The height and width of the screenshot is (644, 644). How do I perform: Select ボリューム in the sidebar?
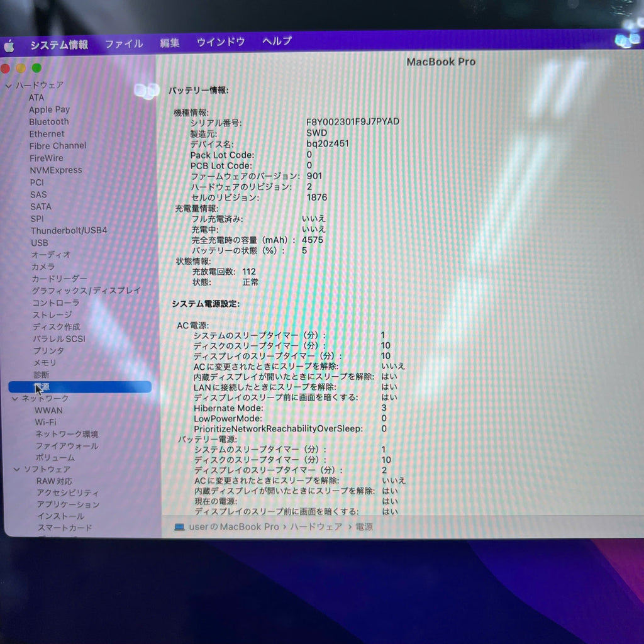pyautogui.click(x=55, y=458)
